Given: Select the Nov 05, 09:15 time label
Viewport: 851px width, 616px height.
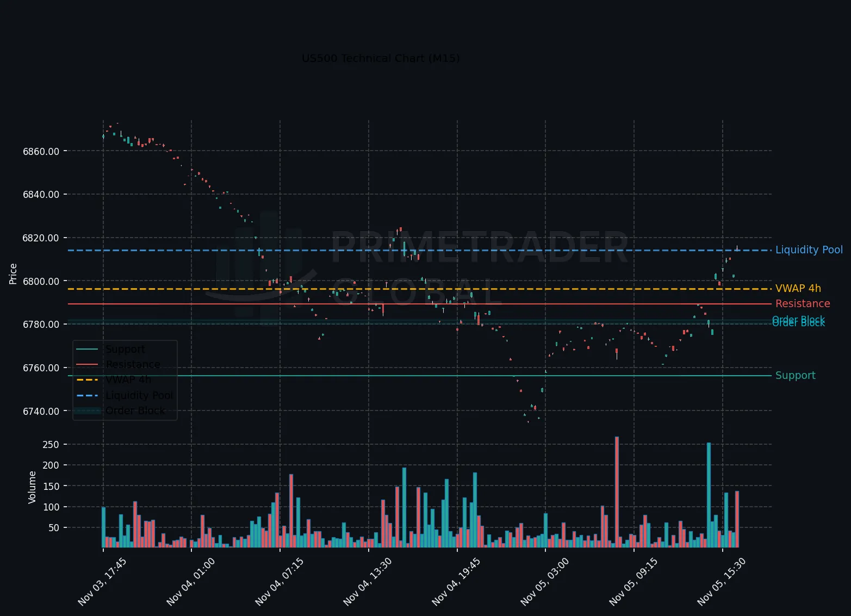Looking at the screenshot, I should [633, 581].
